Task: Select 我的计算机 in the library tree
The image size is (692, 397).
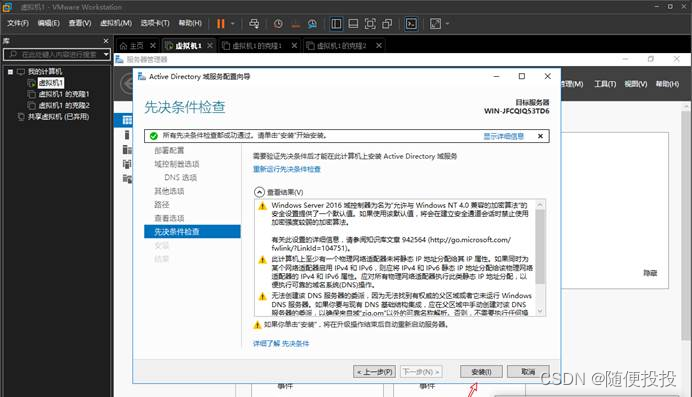Action: click(45, 71)
